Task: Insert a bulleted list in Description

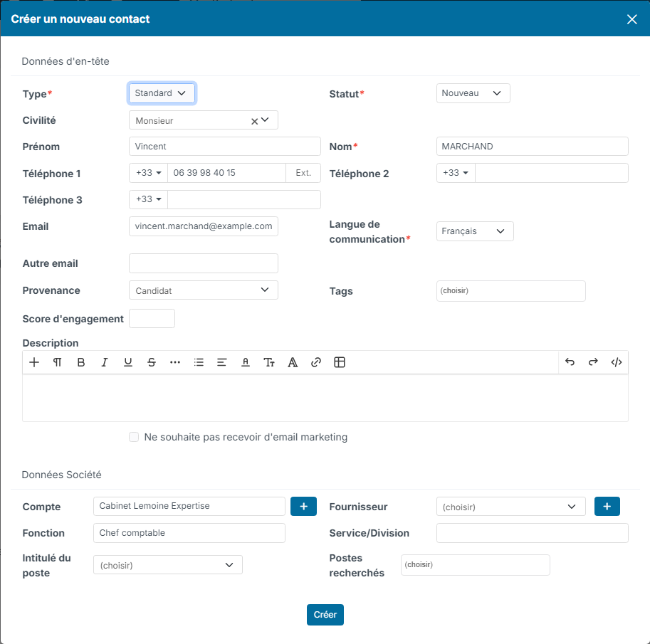Action: (199, 363)
